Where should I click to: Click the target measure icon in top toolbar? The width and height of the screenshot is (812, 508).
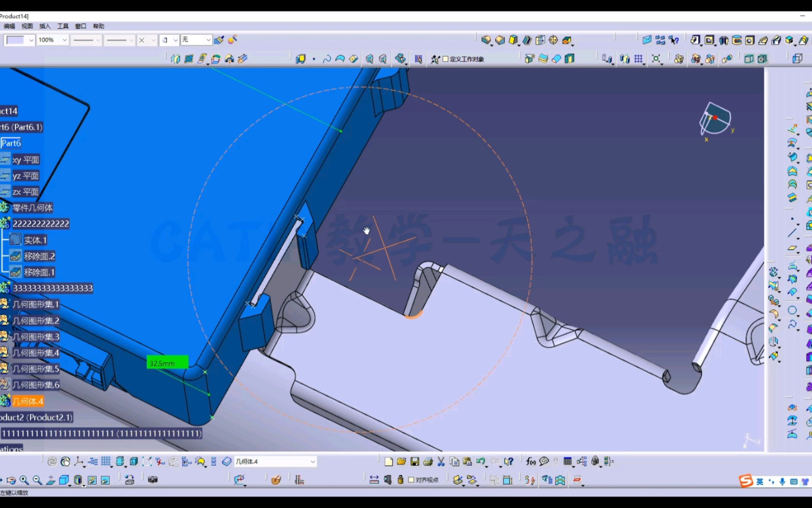[554, 40]
